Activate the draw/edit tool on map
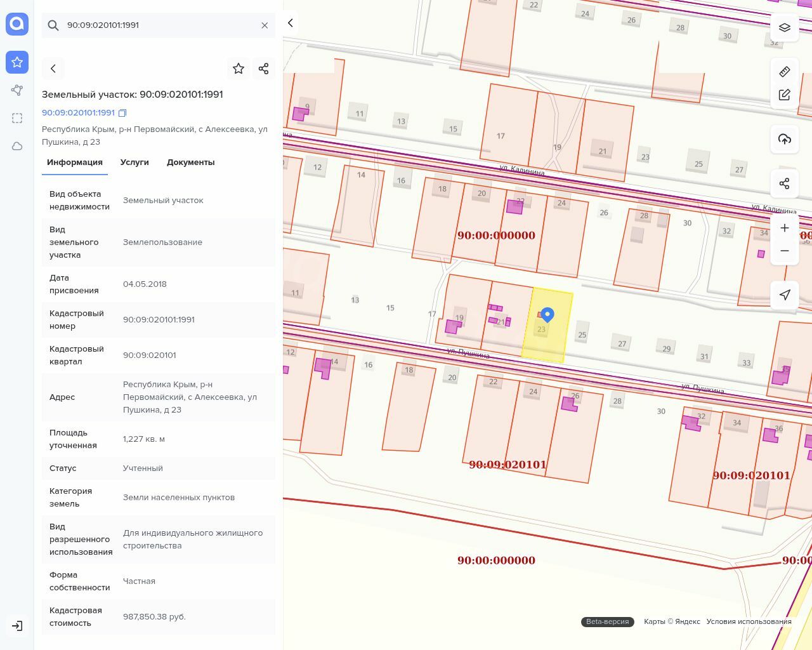The width and height of the screenshot is (812, 650). (785, 95)
